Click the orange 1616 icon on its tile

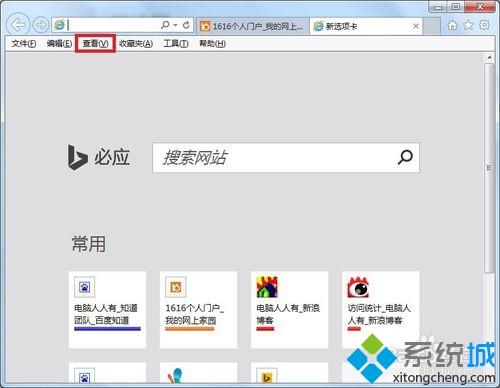[x=176, y=287]
